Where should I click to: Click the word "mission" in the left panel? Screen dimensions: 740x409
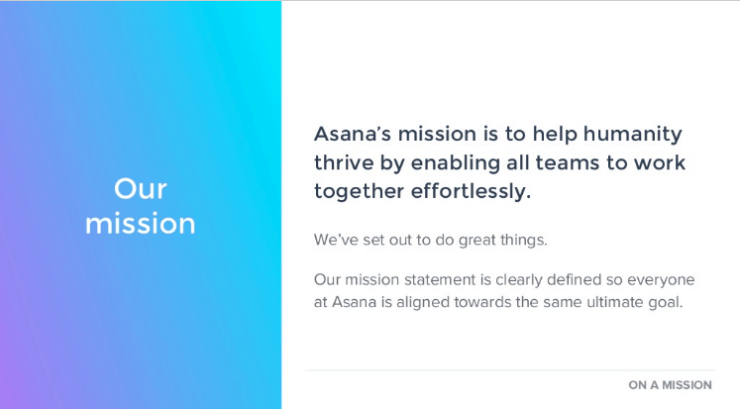(140, 224)
